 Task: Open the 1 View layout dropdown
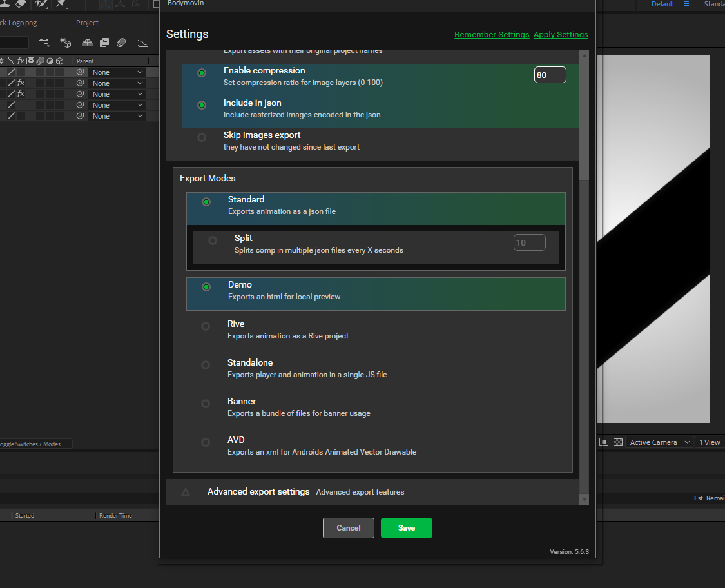[x=710, y=442]
